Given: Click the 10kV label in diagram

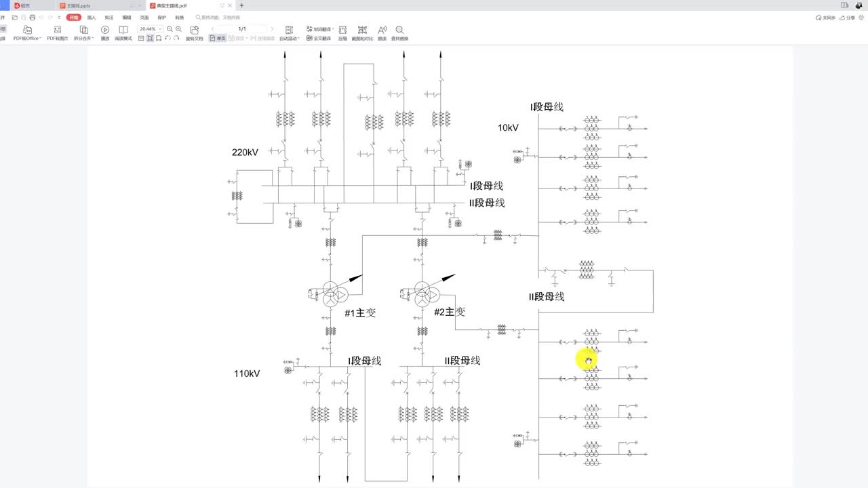Looking at the screenshot, I should point(508,127).
